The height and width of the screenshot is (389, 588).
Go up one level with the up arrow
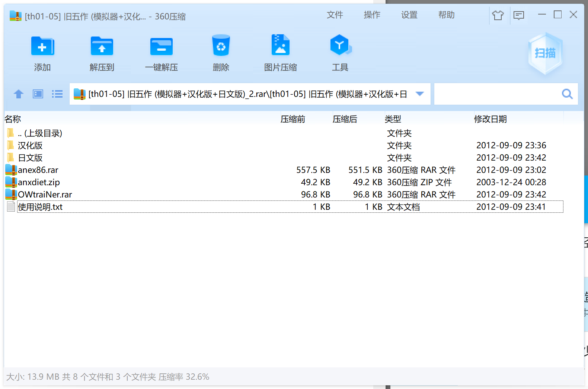(x=19, y=94)
